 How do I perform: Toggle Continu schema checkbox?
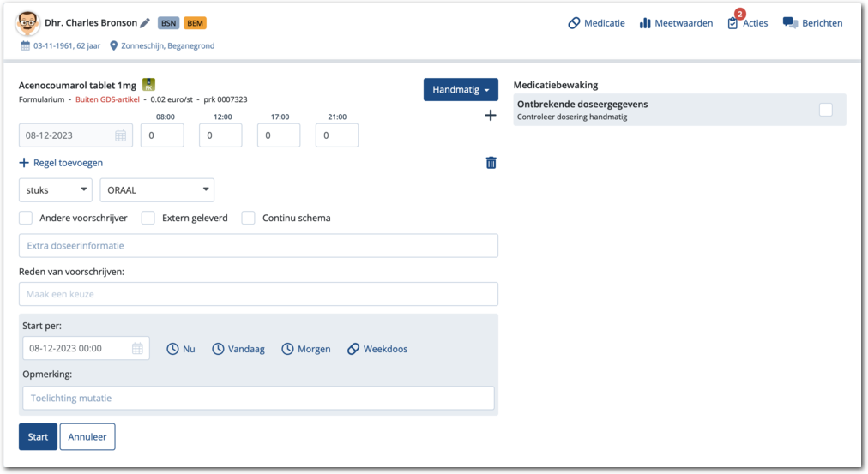[249, 218]
